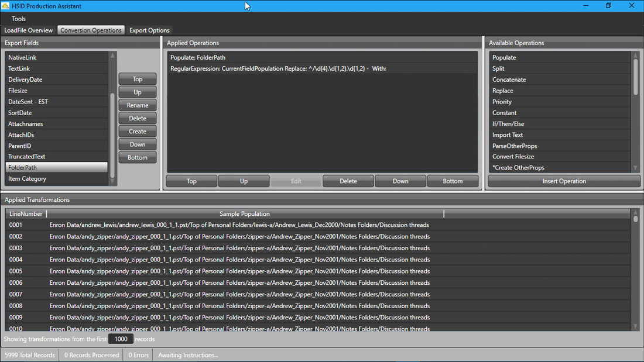
Task: Pick If/Then/Else operation
Action: coord(508,124)
